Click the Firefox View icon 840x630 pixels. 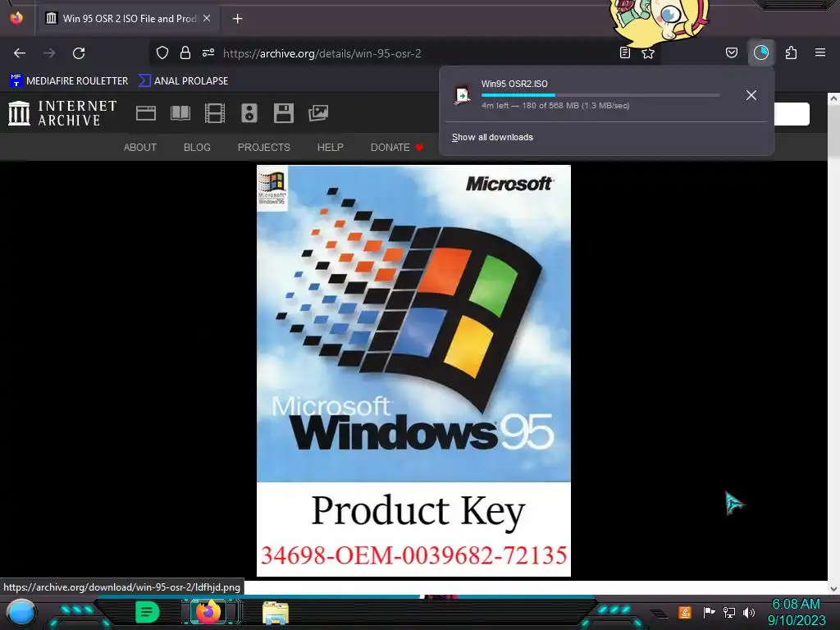pos(16,18)
